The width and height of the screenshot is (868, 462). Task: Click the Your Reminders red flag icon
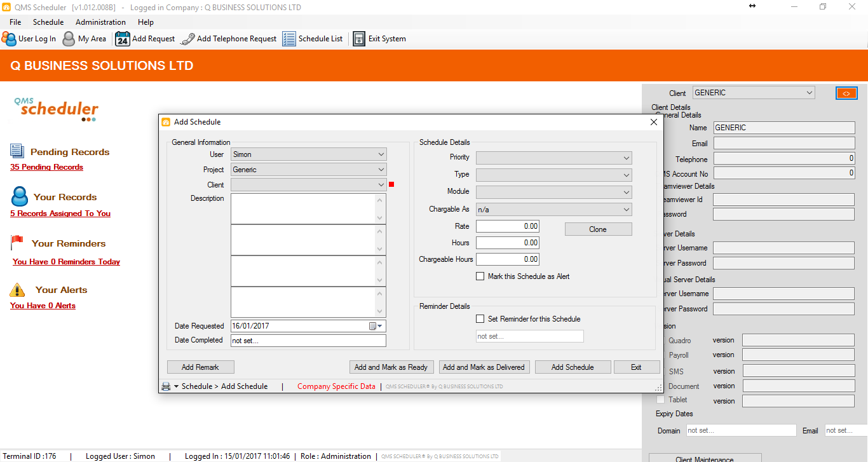pos(17,242)
